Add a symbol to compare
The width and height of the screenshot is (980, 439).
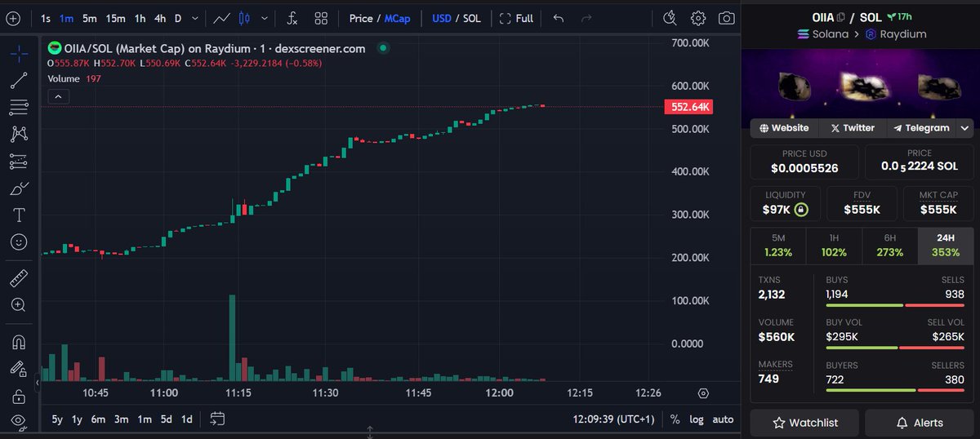coord(12,18)
